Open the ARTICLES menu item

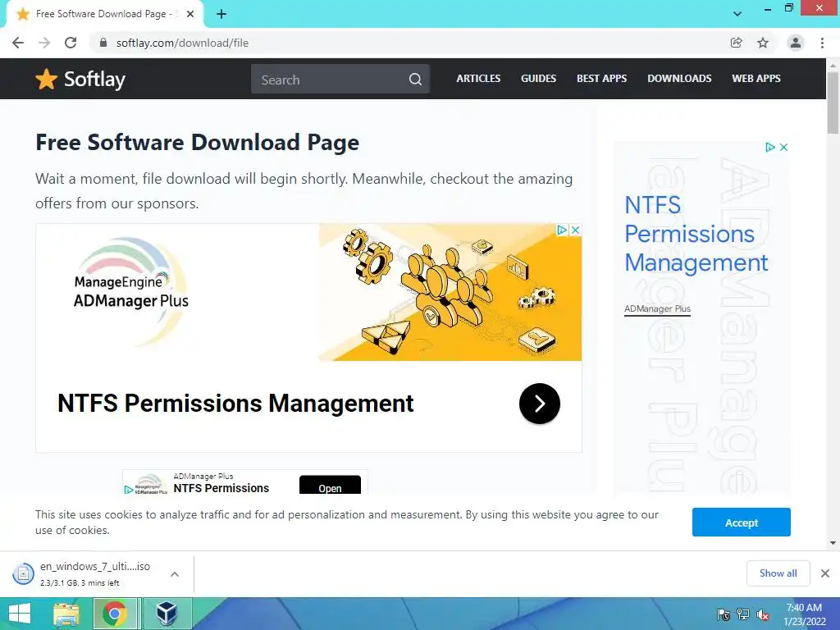tap(478, 78)
